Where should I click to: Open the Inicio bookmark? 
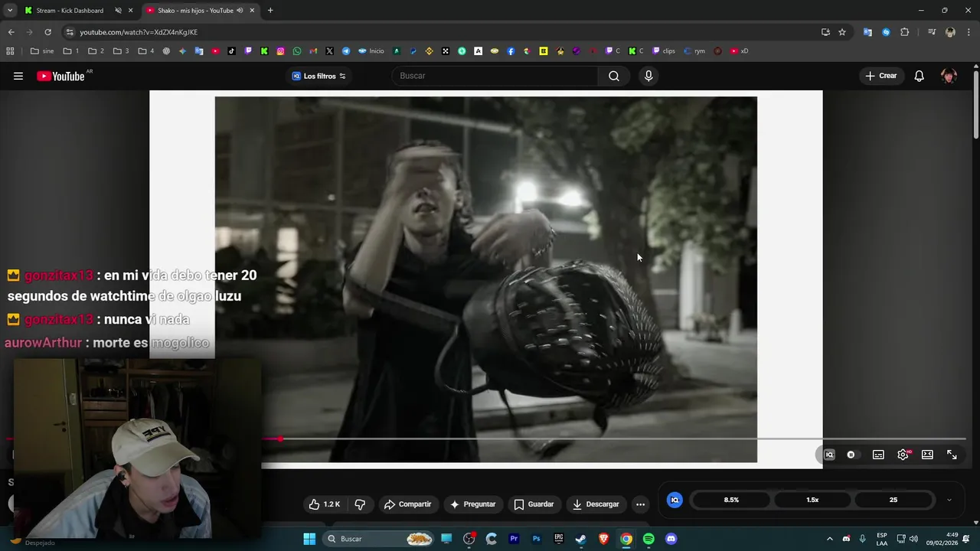tap(370, 51)
